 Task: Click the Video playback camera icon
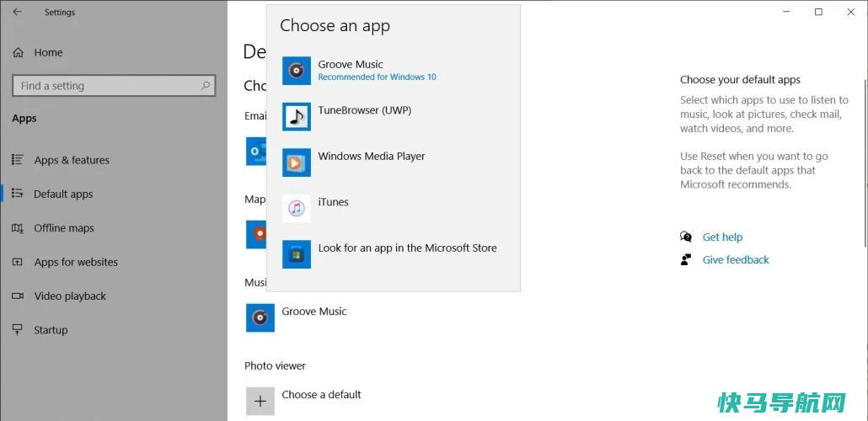(17, 296)
